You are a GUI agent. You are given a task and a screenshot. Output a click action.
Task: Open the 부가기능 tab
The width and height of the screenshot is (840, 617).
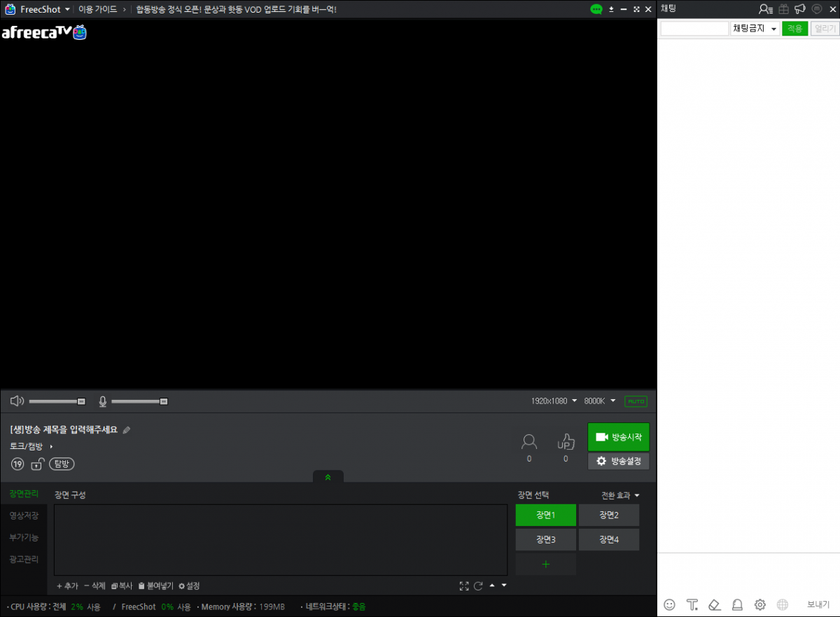(x=24, y=538)
